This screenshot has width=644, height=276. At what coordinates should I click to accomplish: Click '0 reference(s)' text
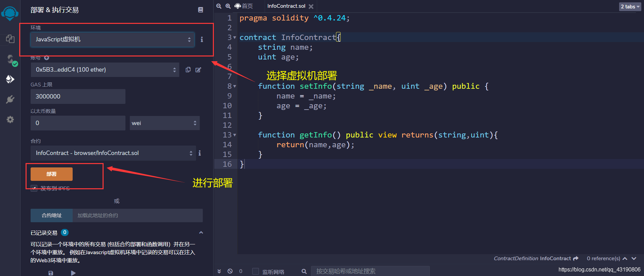coord(603,259)
